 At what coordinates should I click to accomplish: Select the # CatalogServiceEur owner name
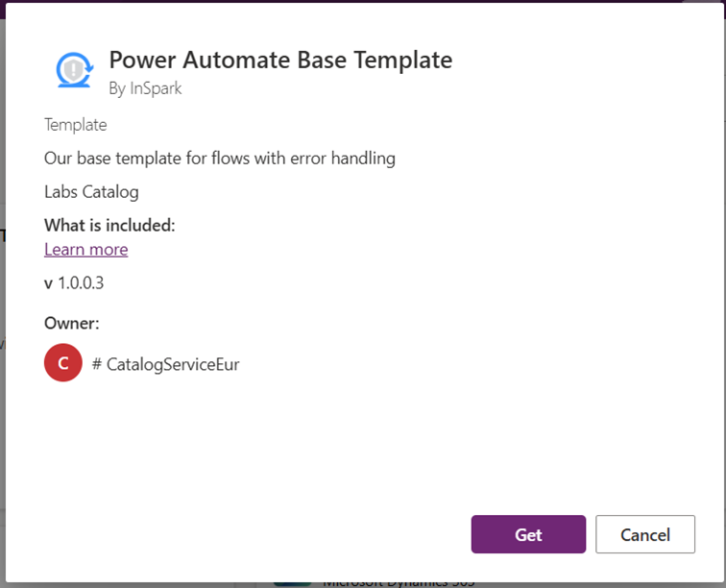[166, 364]
